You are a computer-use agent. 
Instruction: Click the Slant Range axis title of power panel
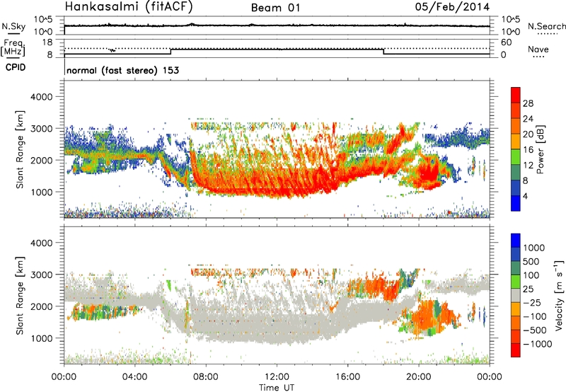(20, 149)
